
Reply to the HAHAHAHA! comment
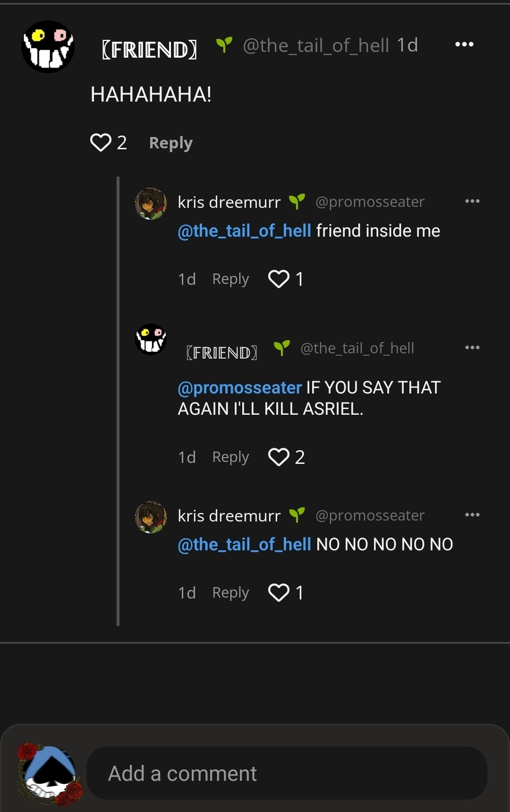[170, 143]
